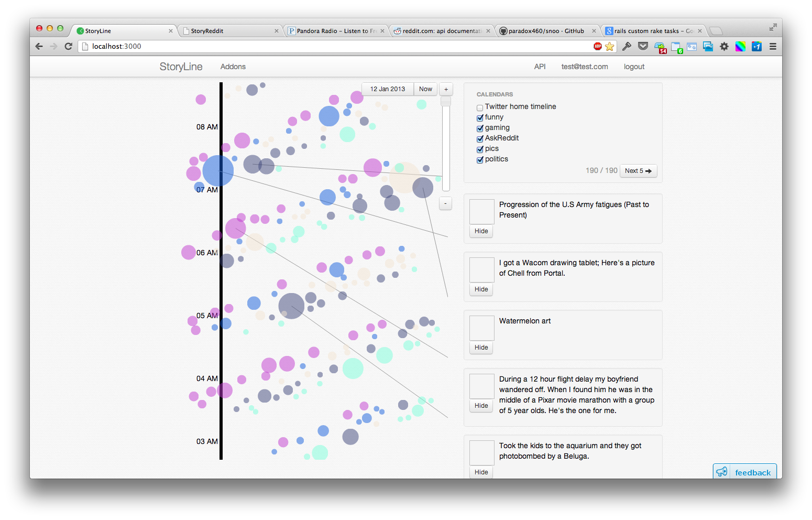Switch to the Pandora Radio tab
This screenshot has width=812, height=520.
click(335, 31)
